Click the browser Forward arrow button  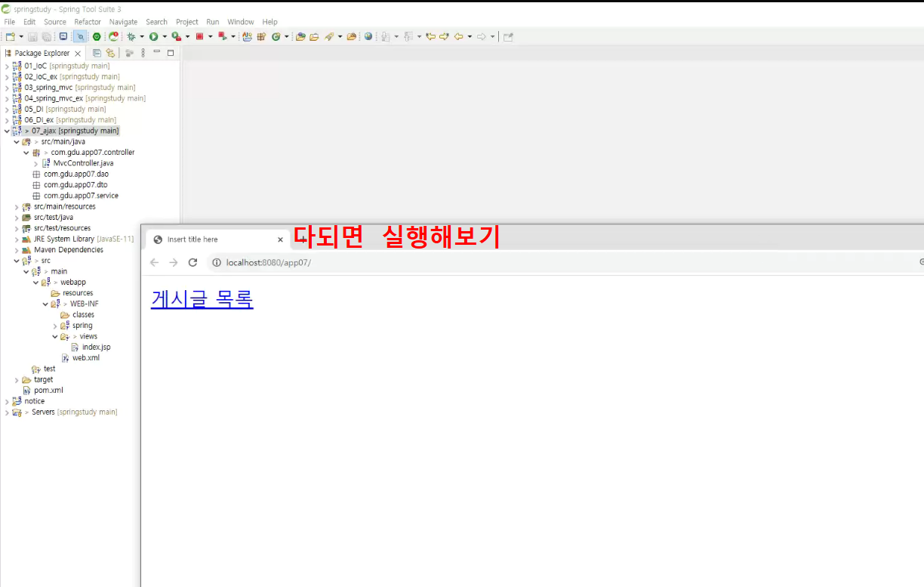(173, 262)
